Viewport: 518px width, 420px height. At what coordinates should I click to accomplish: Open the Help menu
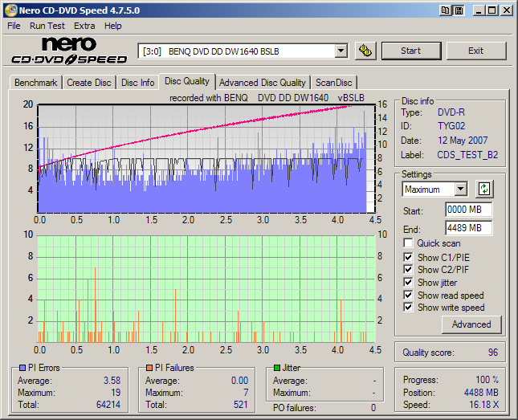point(113,26)
